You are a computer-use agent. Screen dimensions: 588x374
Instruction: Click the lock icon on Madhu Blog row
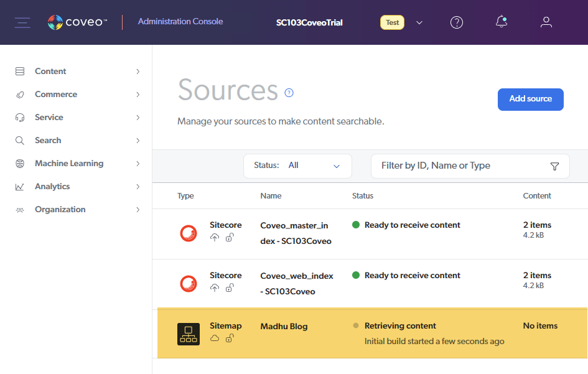pos(230,338)
